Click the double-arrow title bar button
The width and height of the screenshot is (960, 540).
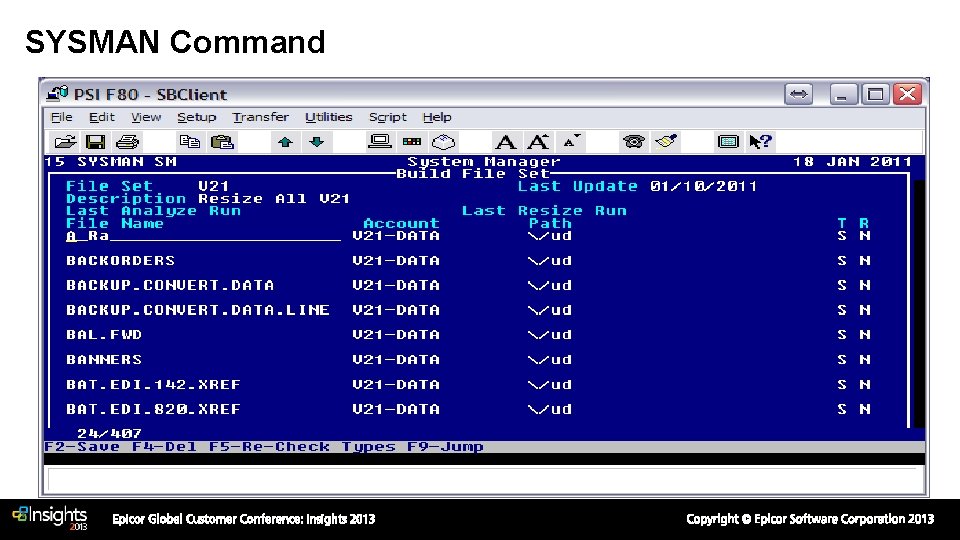point(798,94)
